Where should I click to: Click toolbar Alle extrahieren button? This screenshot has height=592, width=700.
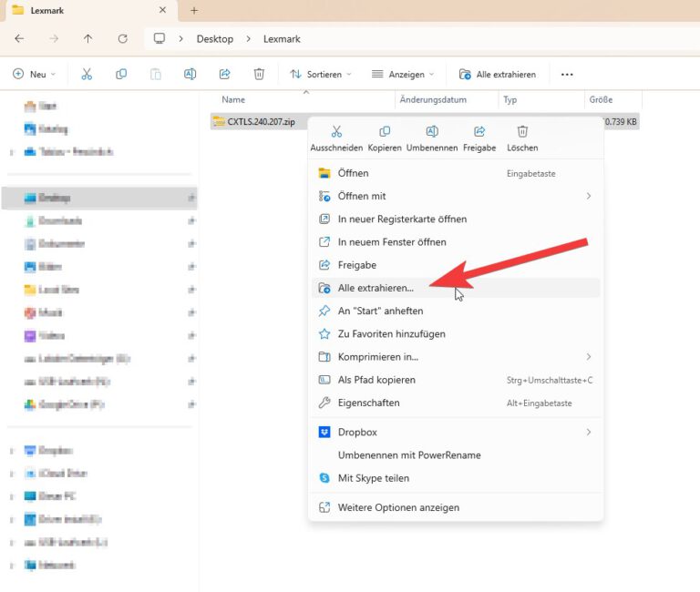pos(498,74)
